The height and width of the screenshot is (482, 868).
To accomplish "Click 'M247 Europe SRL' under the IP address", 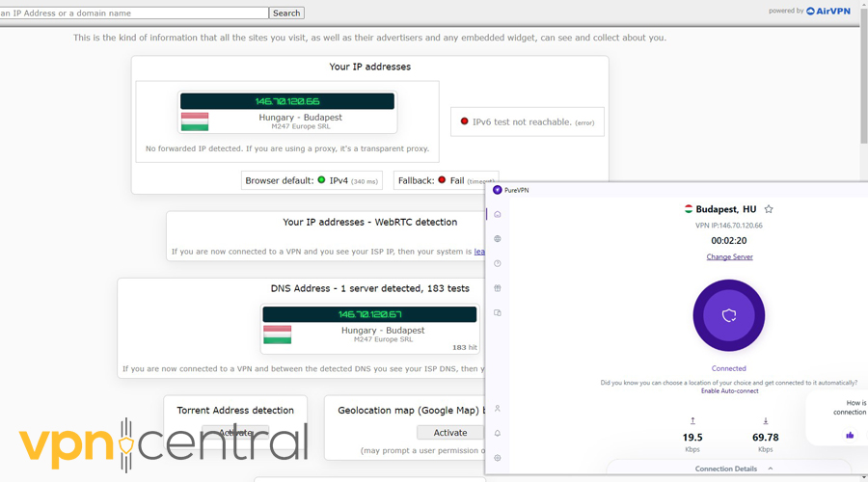I will click(301, 126).
